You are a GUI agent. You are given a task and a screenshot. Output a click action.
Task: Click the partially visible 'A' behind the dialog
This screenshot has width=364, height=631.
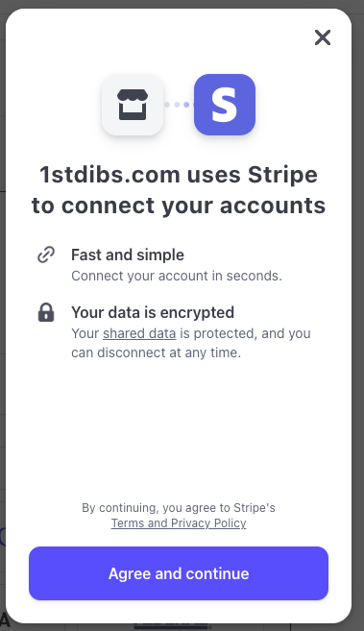pyautogui.click(x=3, y=620)
